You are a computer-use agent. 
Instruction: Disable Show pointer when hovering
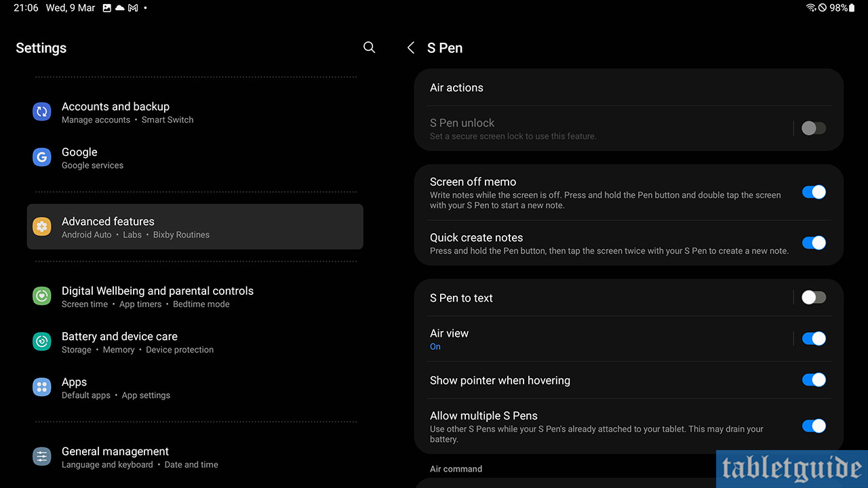pyautogui.click(x=813, y=380)
